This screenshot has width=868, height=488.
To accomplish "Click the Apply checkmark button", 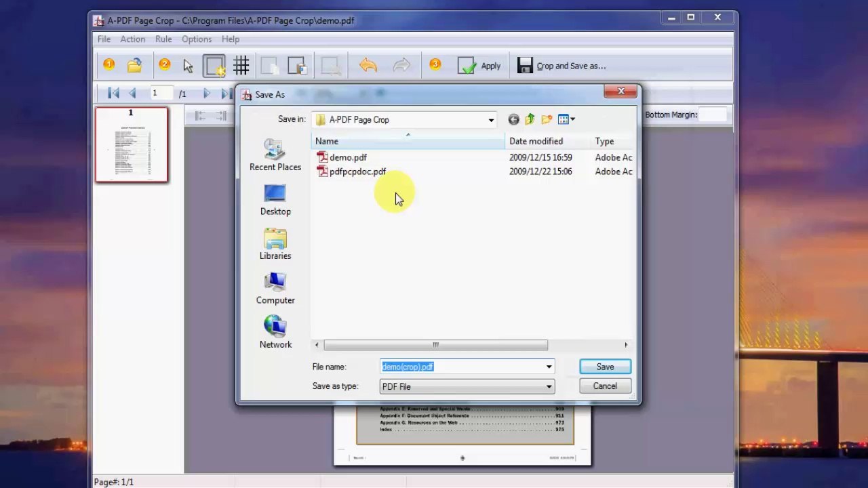I will [x=479, y=66].
